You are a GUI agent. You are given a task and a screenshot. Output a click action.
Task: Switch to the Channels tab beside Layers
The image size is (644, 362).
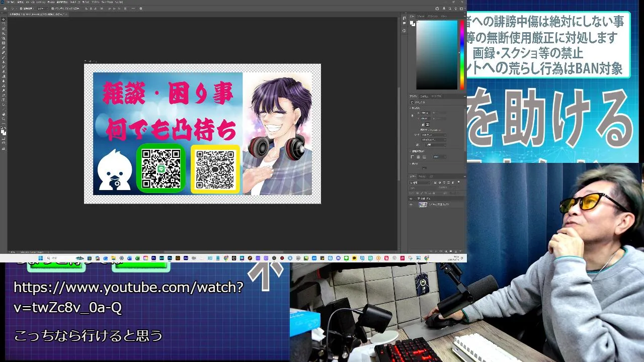coord(422,176)
